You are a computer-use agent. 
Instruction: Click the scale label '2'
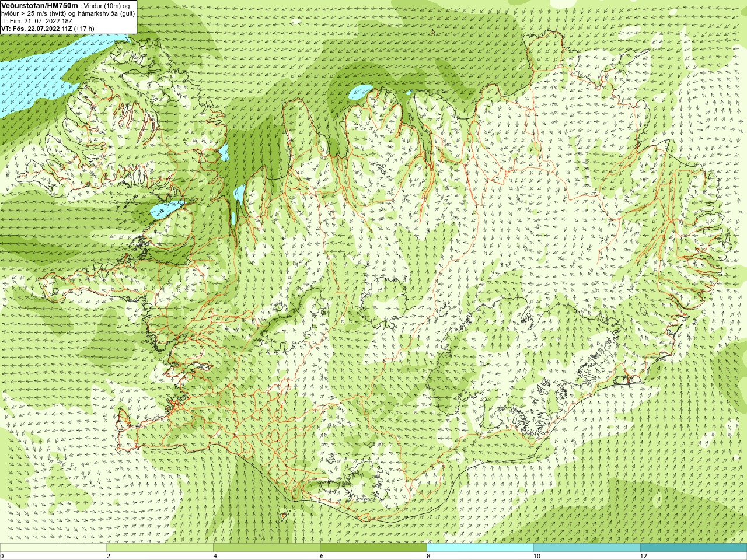click(x=109, y=556)
